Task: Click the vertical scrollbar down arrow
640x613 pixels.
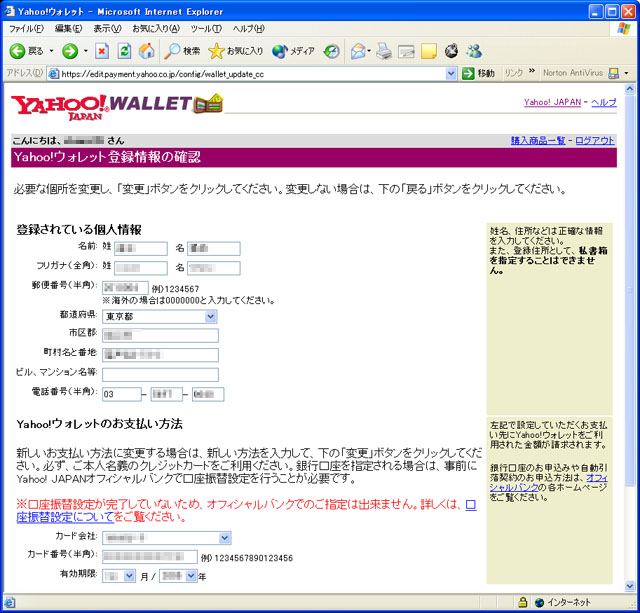Action: click(x=629, y=586)
